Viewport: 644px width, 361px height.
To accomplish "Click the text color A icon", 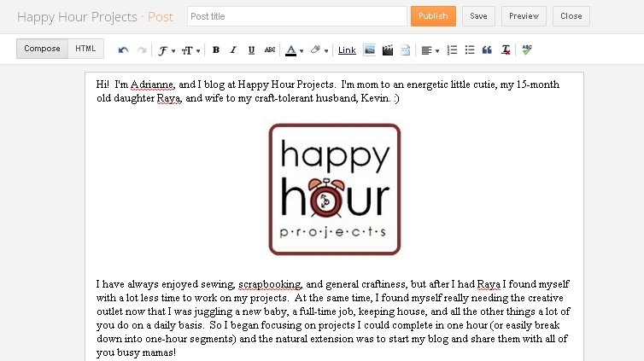I will (290, 50).
